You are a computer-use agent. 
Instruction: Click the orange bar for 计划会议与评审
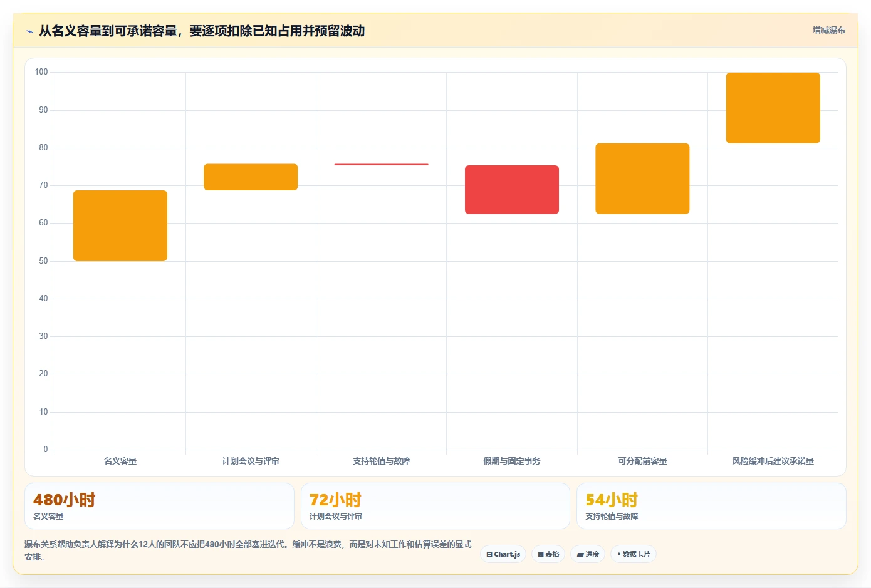pyautogui.click(x=251, y=177)
